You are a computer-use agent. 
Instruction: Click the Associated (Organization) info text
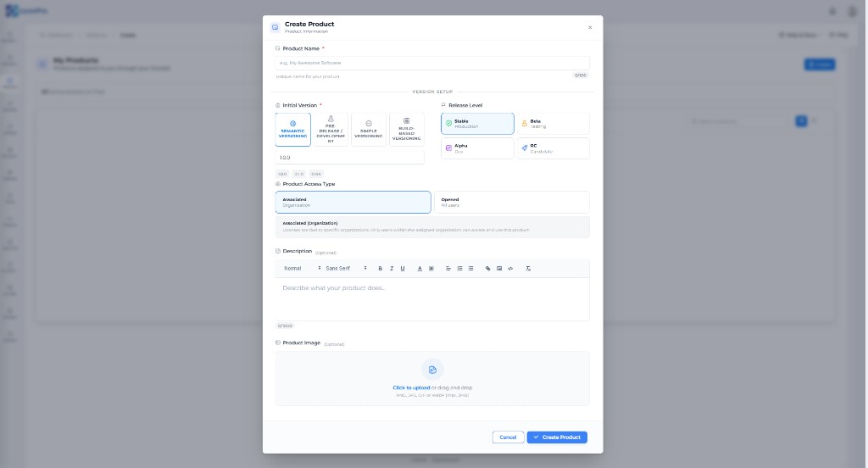[432, 226]
